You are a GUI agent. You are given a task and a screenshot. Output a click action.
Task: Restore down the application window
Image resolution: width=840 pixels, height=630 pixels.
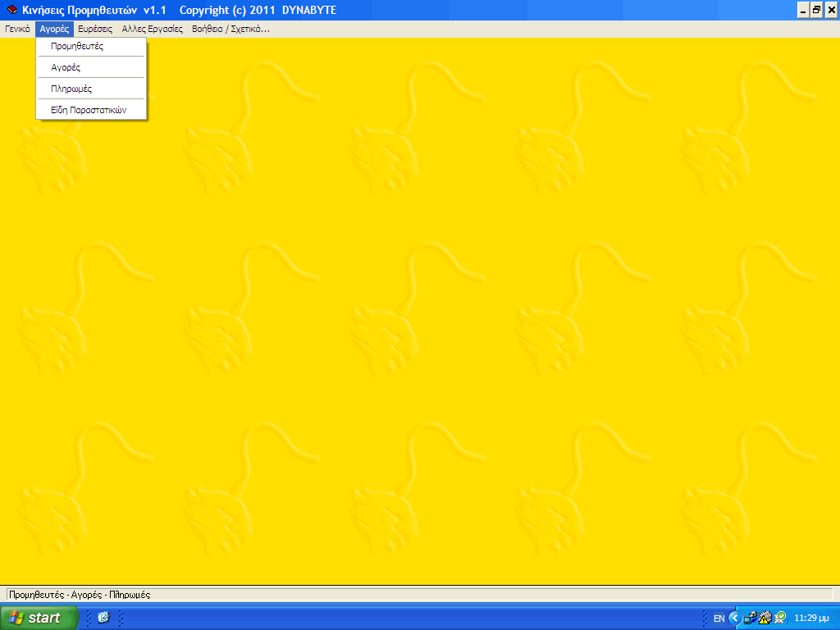[816, 10]
